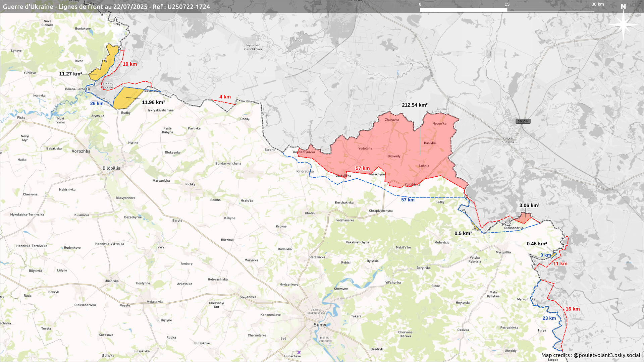644x362 pixels.
Task: Click the Iskryskivshchyna village label
Action: (161, 110)
